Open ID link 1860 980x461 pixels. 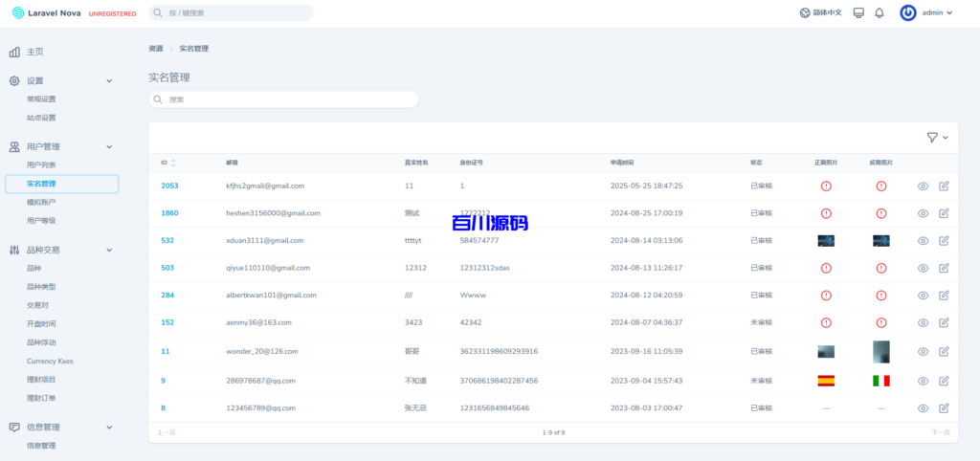(x=169, y=213)
